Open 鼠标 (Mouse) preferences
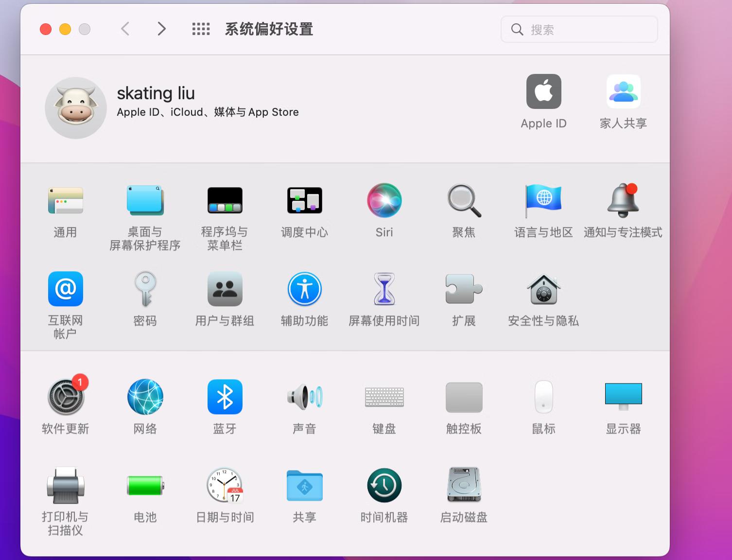This screenshot has width=732, height=560. click(x=543, y=397)
